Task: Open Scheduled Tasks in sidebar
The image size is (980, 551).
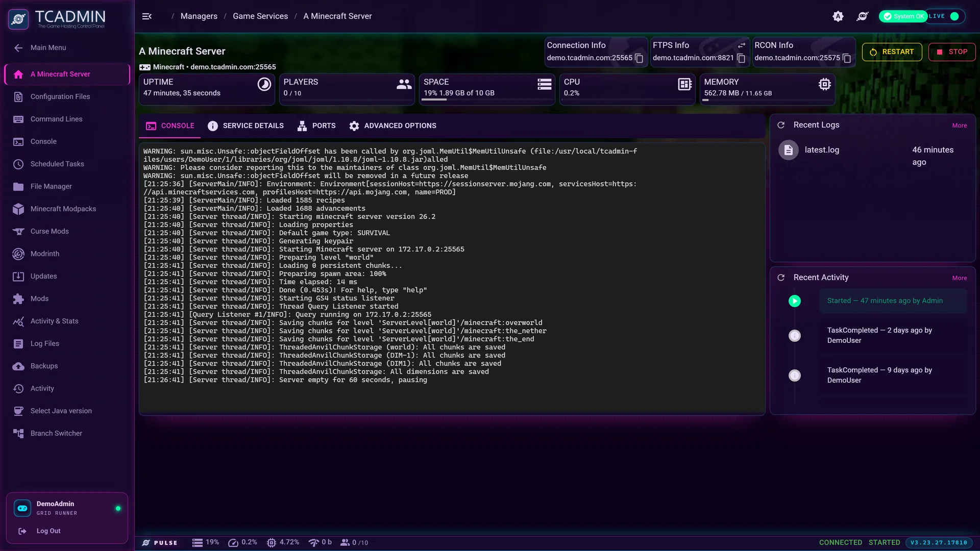Action: point(67,164)
